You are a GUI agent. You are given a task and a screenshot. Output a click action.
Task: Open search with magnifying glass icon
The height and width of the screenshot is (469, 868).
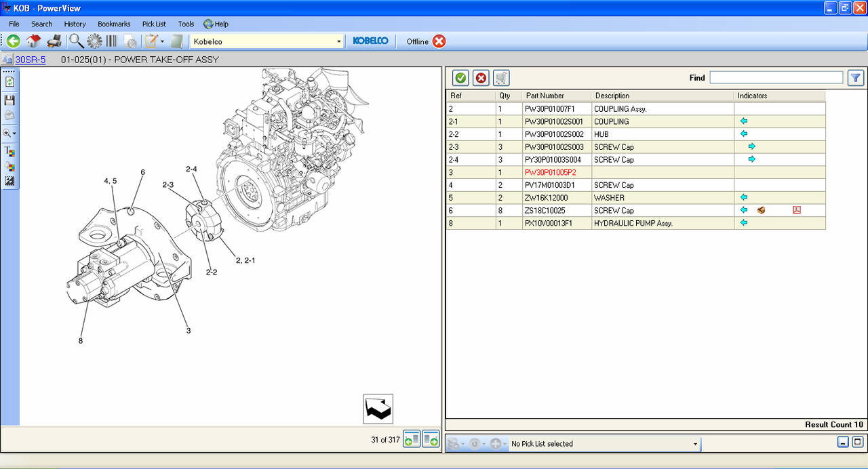(x=76, y=41)
